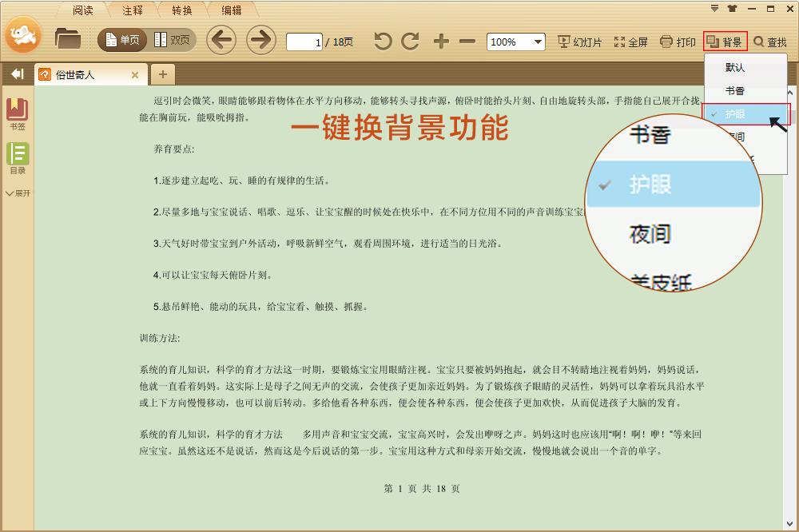Start 幻灯片 slideshow mode
This screenshot has width=799, height=532.
(579, 42)
